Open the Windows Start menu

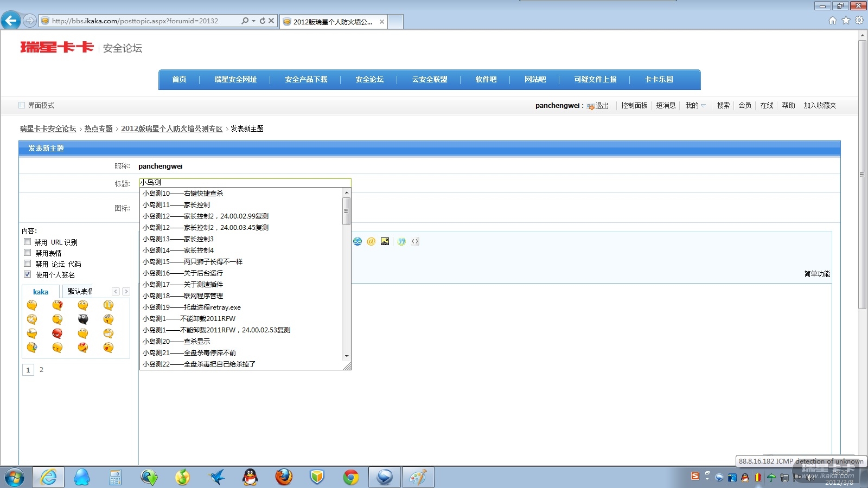tap(15, 477)
